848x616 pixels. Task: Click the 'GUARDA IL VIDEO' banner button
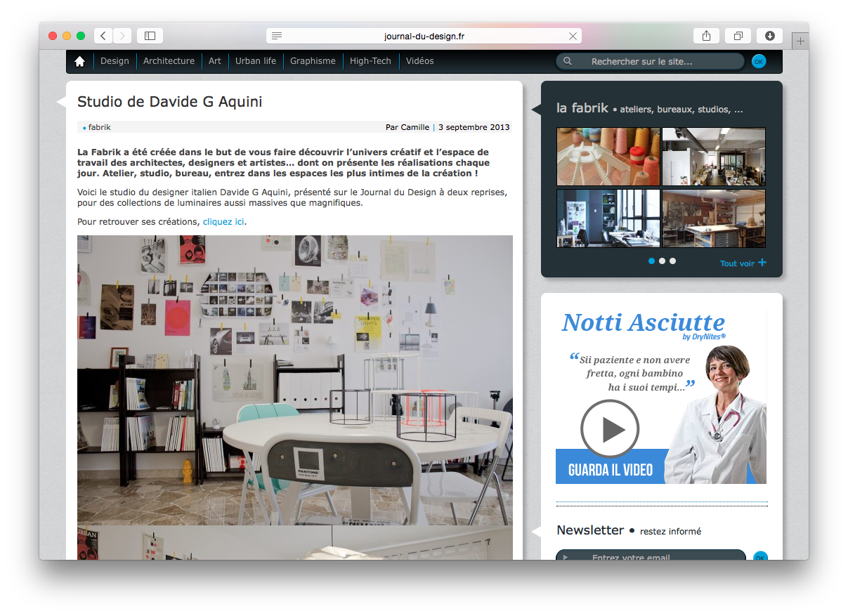tap(611, 469)
